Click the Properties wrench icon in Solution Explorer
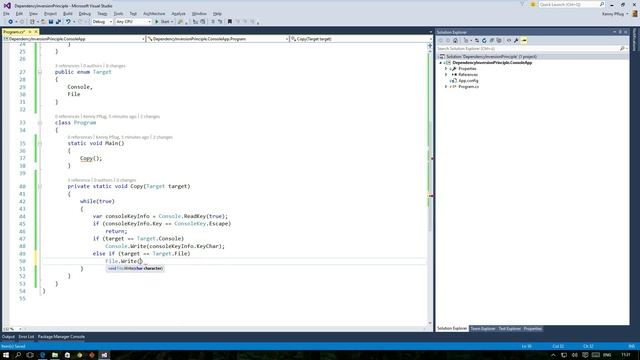Image resolution: width=640 pixels, height=360 pixels. 516,40
